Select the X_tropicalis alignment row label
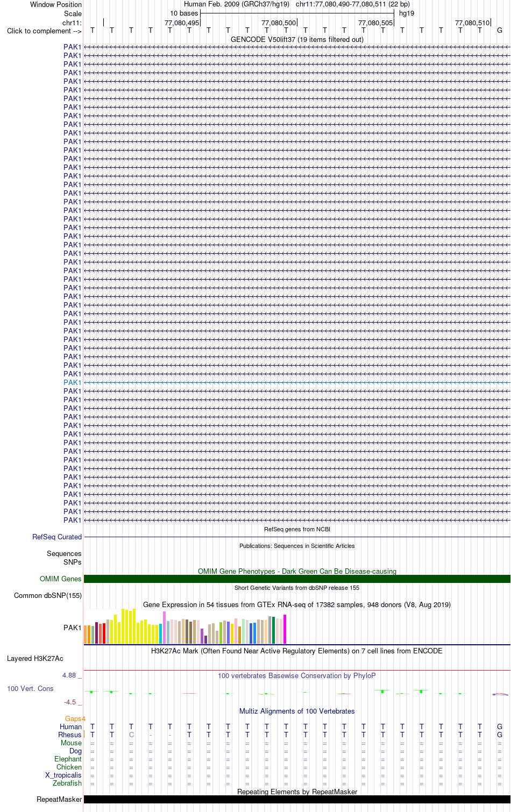The width and height of the screenshot is (511, 812). click(x=63, y=775)
